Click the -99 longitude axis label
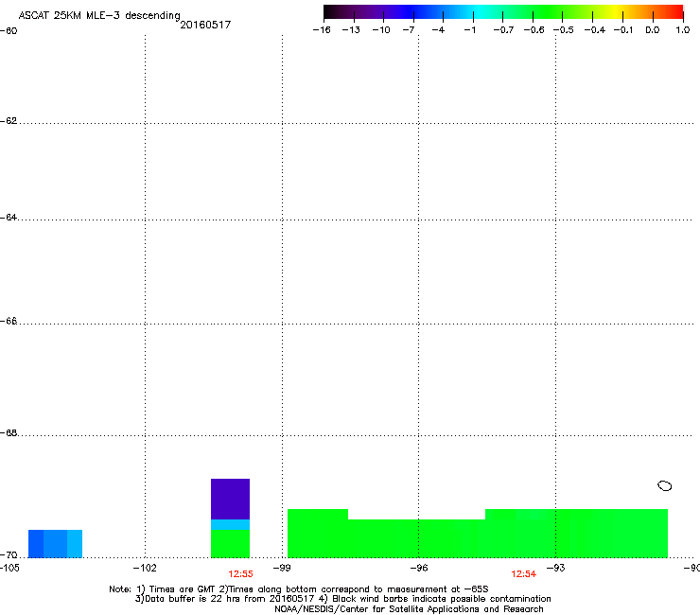 tap(282, 568)
